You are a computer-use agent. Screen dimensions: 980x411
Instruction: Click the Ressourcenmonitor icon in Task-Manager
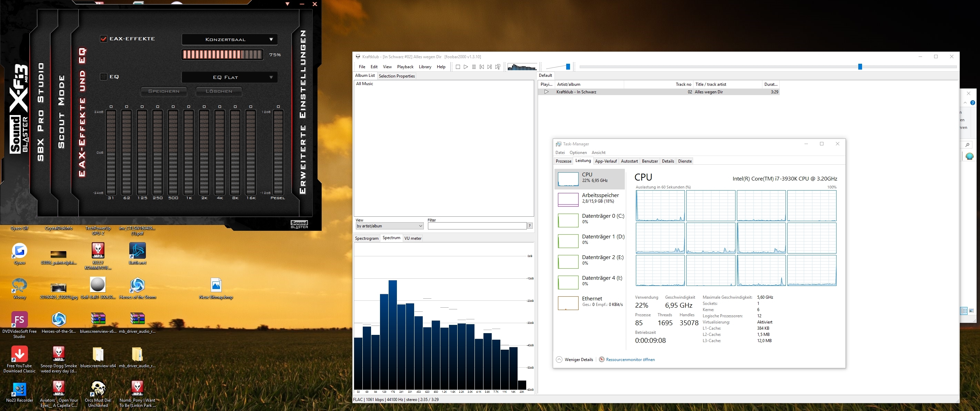(601, 359)
